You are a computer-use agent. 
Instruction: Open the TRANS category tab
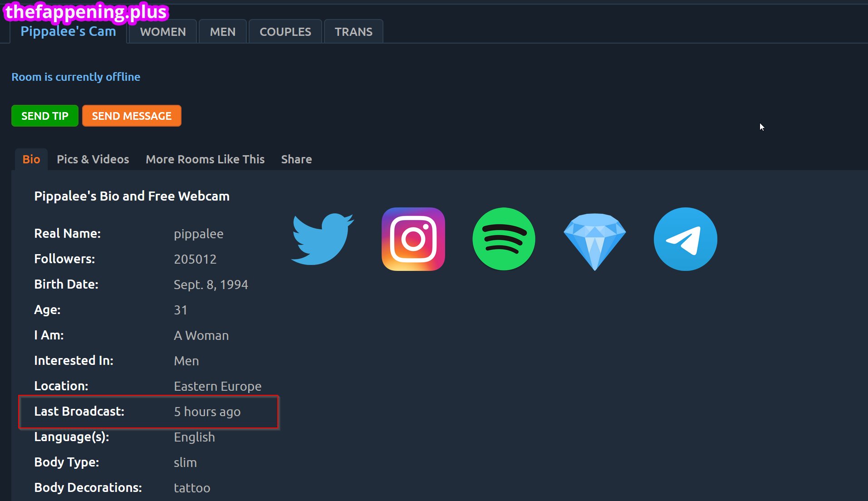(x=353, y=32)
